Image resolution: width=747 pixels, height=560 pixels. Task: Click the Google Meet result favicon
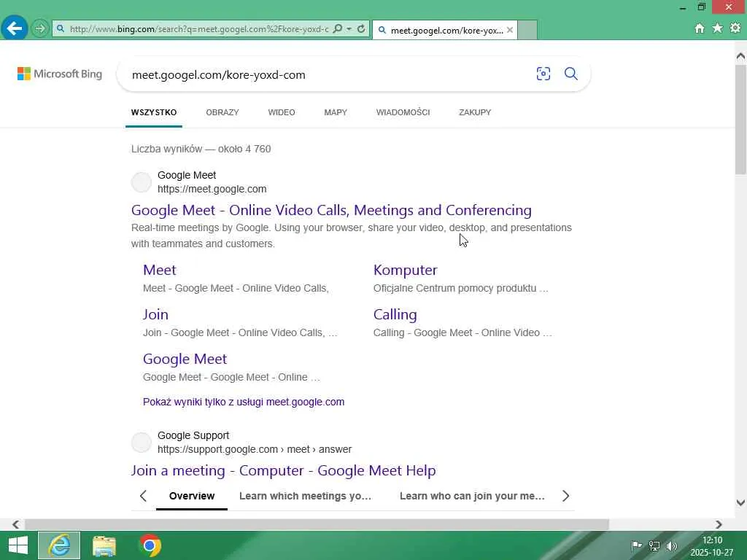(x=142, y=182)
